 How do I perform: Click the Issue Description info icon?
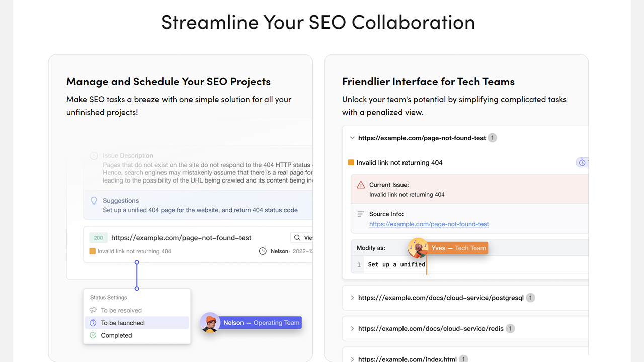(94, 156)
